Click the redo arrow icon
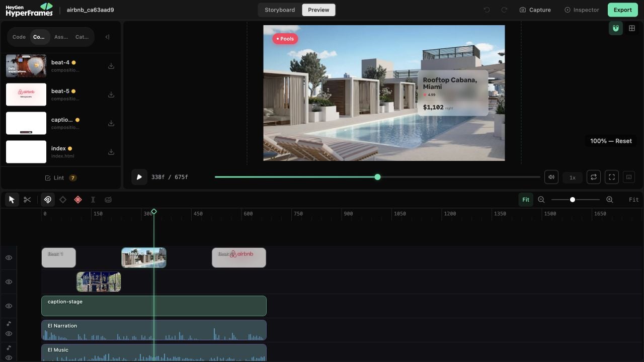644x362 pixels. (x=504, y=10)
